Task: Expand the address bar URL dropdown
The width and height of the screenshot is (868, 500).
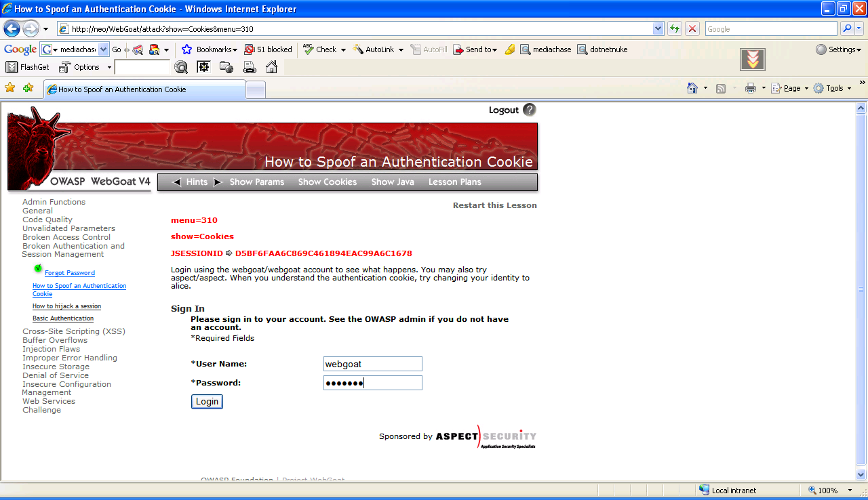Action: point(658,28)
